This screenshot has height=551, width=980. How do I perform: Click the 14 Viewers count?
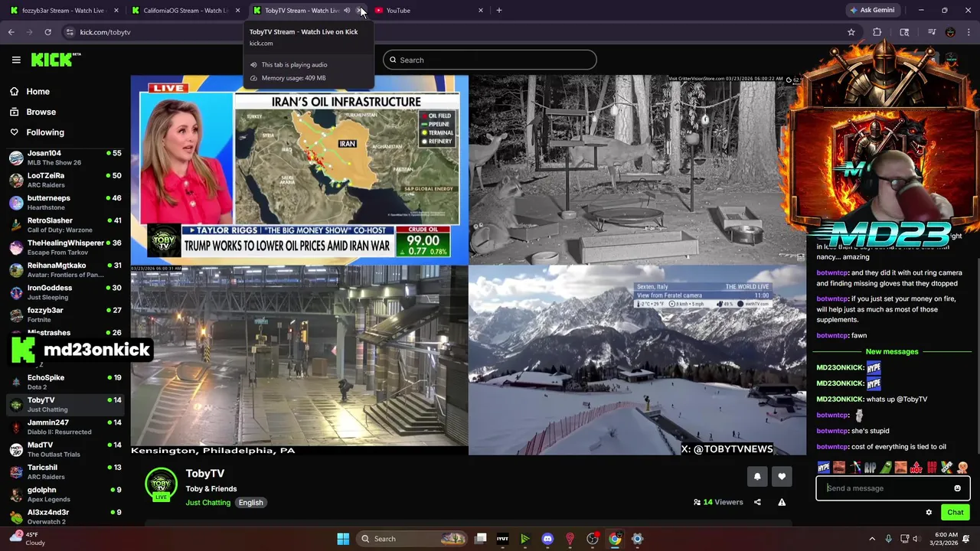(x=718, y=502)
